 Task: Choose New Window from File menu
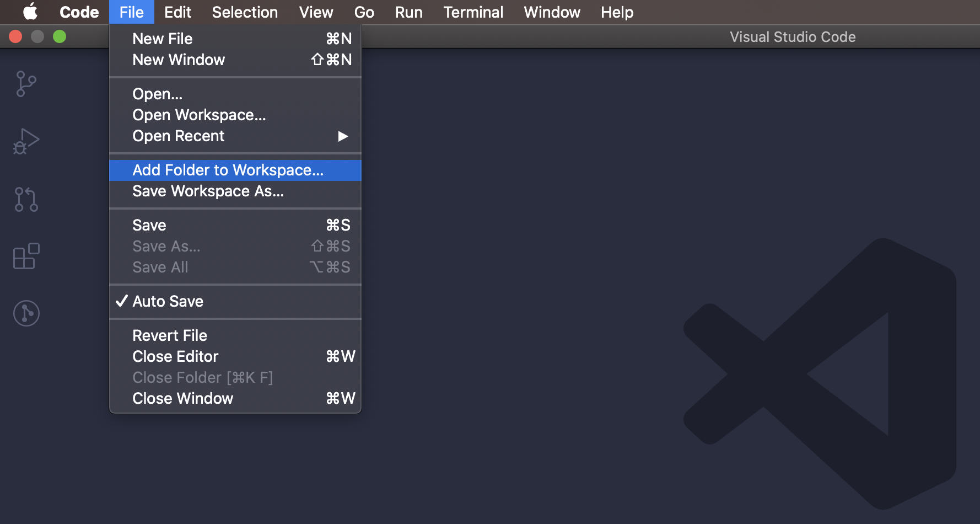235,60
